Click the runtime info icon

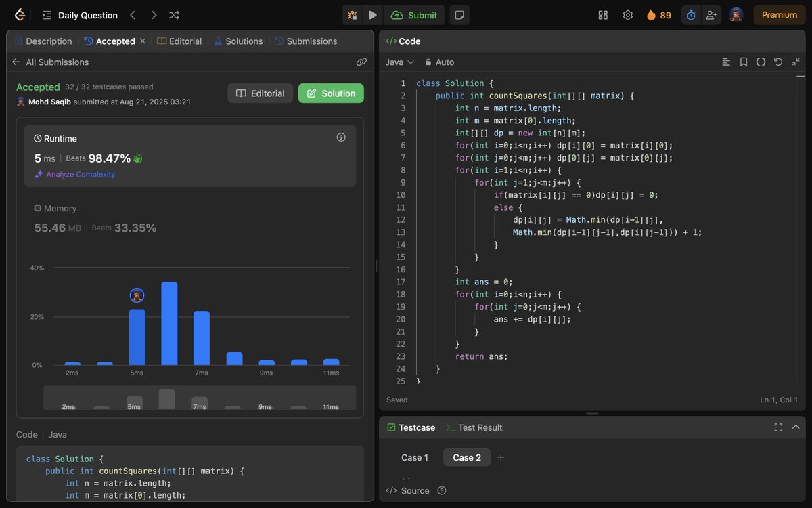click(341, 137)
